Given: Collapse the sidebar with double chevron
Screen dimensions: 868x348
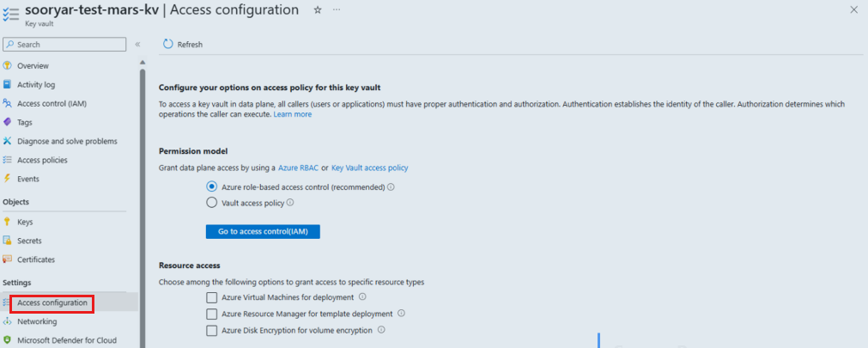Looking at the screenshot, I should [x=137, y=45].
